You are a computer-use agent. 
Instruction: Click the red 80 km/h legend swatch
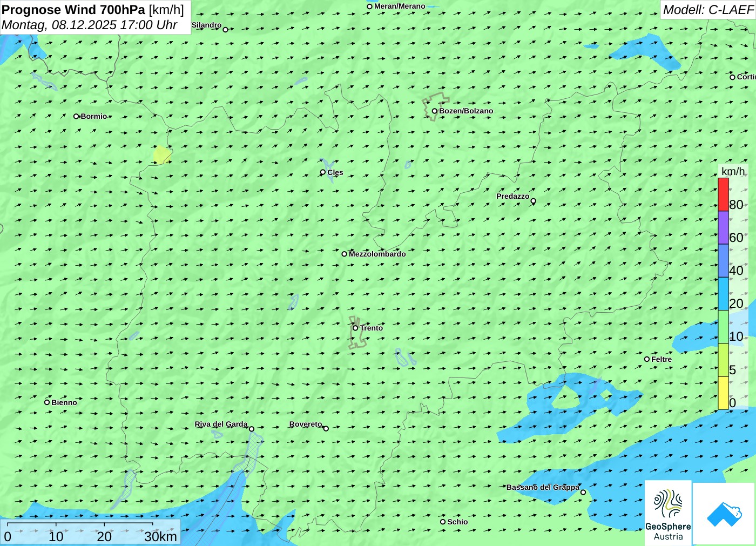click(x=723, y=194)
